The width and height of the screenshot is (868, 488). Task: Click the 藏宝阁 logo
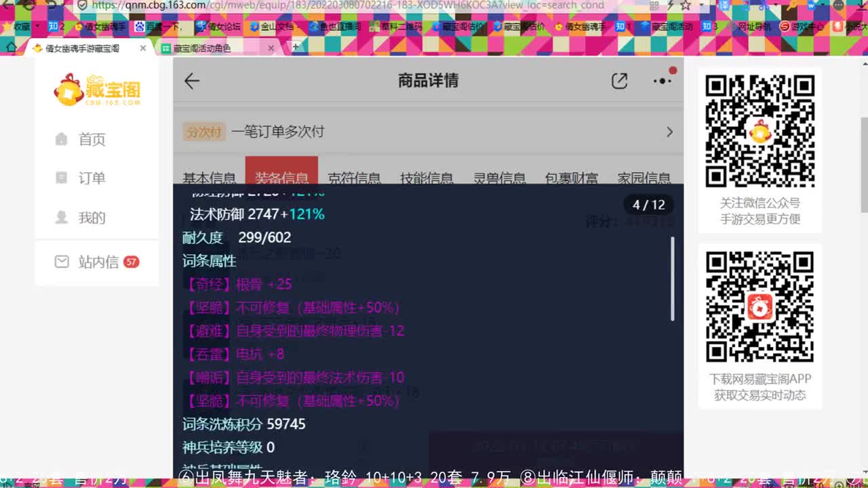[x=98, y=90]
